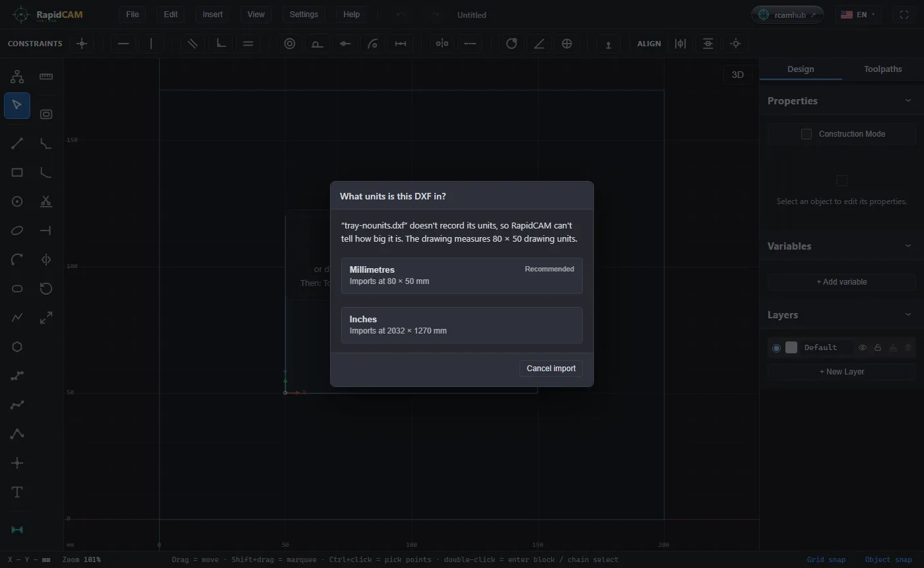Image resolution: width=924 pixels, height=568 pixels.
Task: Switch the view to 3D
Action: coord(738,75)
